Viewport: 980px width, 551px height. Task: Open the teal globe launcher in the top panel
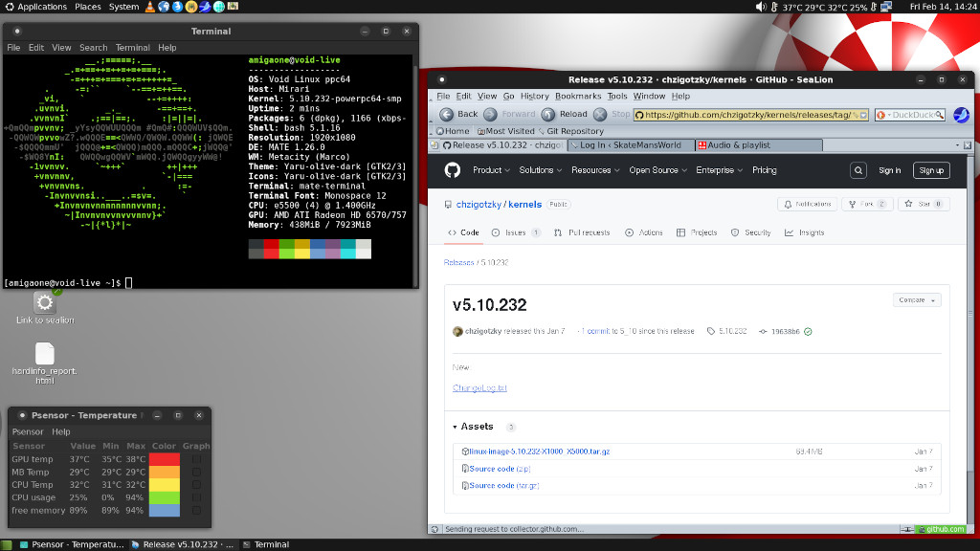point(219,7)
